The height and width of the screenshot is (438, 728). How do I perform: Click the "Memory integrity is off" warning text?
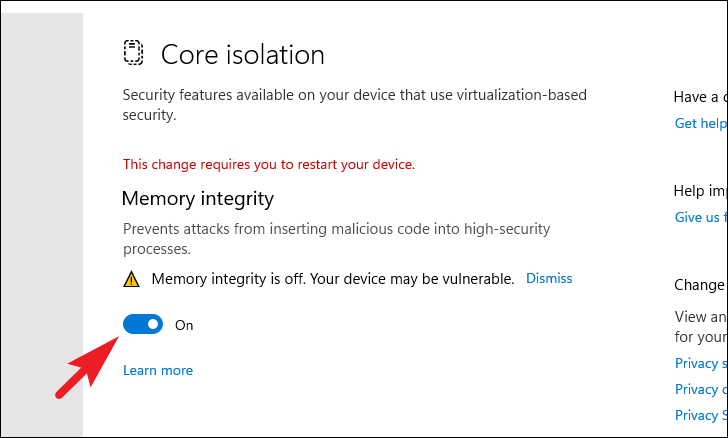tap(332, 278)
